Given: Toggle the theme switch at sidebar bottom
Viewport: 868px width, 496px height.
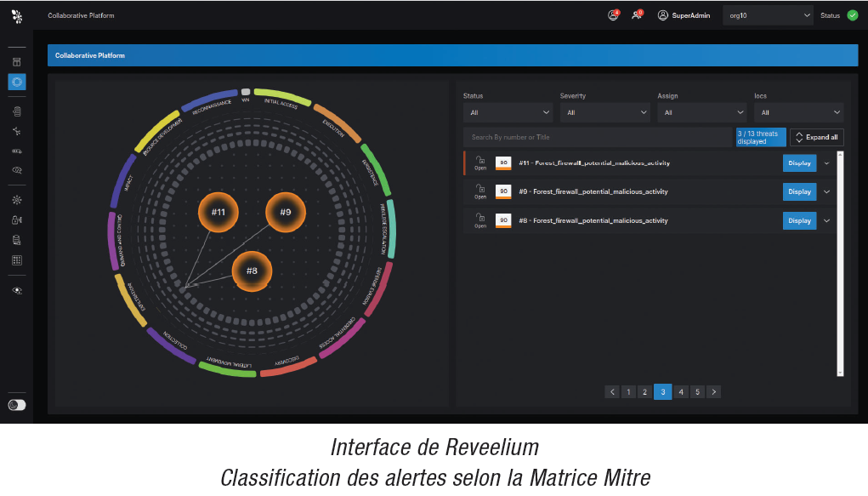Looking at the screenshot, I should (17, 405).
